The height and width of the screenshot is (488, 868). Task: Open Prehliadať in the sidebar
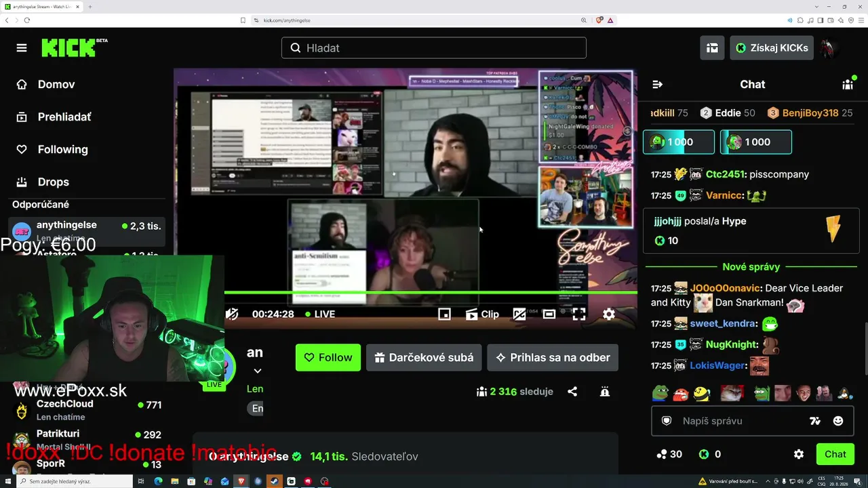coord(54,117)
